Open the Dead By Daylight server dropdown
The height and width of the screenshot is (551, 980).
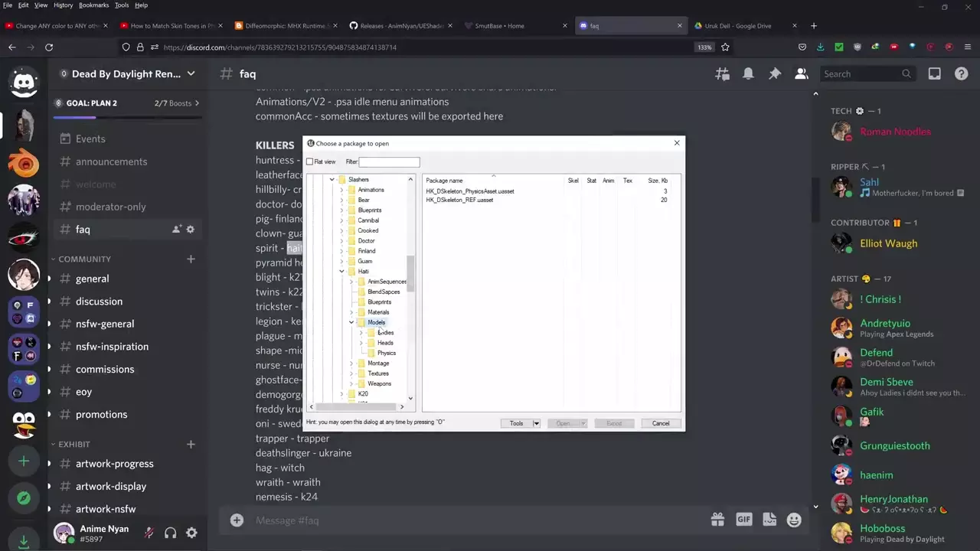191,74
